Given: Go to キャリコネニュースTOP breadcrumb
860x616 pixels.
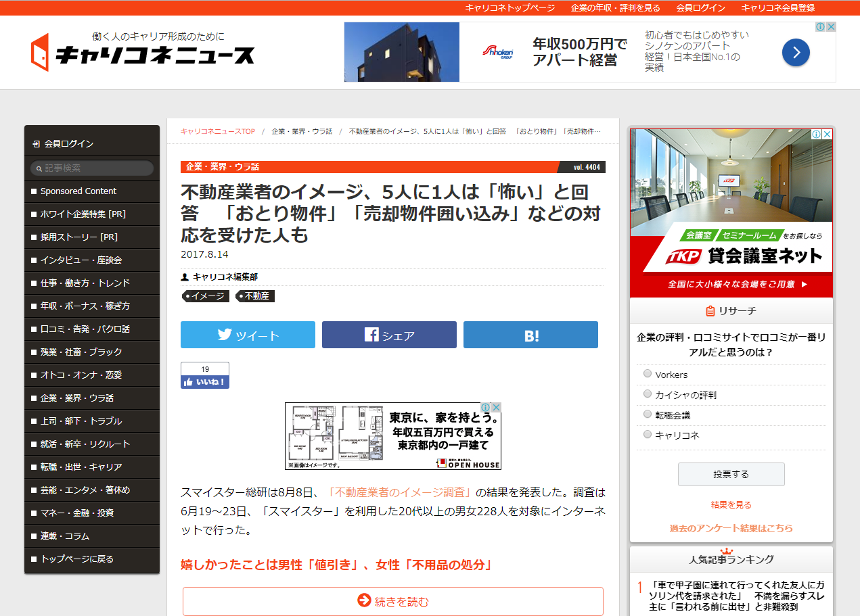Looking at the screenshot, I should point(218,131).
